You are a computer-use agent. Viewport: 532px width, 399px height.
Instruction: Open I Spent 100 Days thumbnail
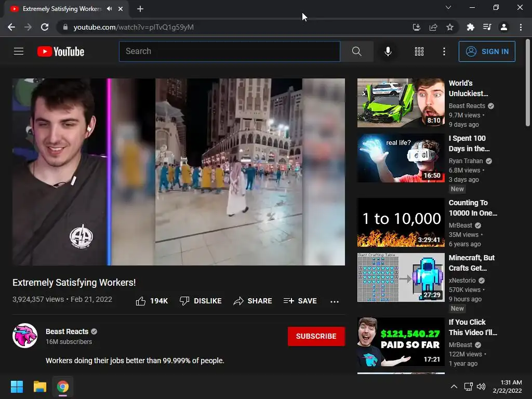pos(401,158)
